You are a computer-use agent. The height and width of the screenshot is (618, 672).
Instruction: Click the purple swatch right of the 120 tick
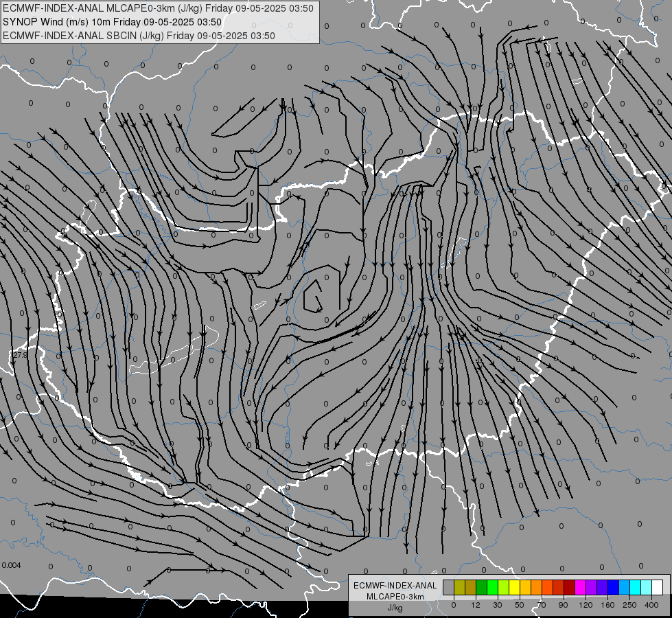coord(592,587)
